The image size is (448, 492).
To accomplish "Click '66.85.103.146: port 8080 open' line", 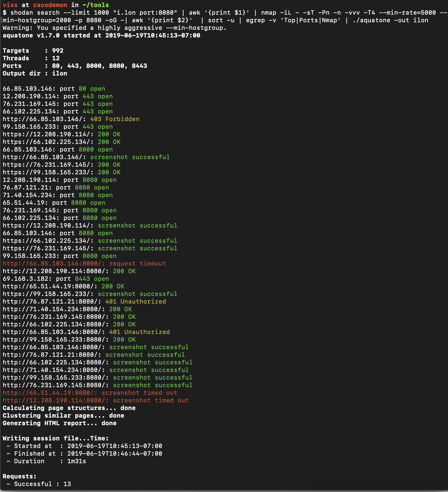I will (x=58, y=233).
